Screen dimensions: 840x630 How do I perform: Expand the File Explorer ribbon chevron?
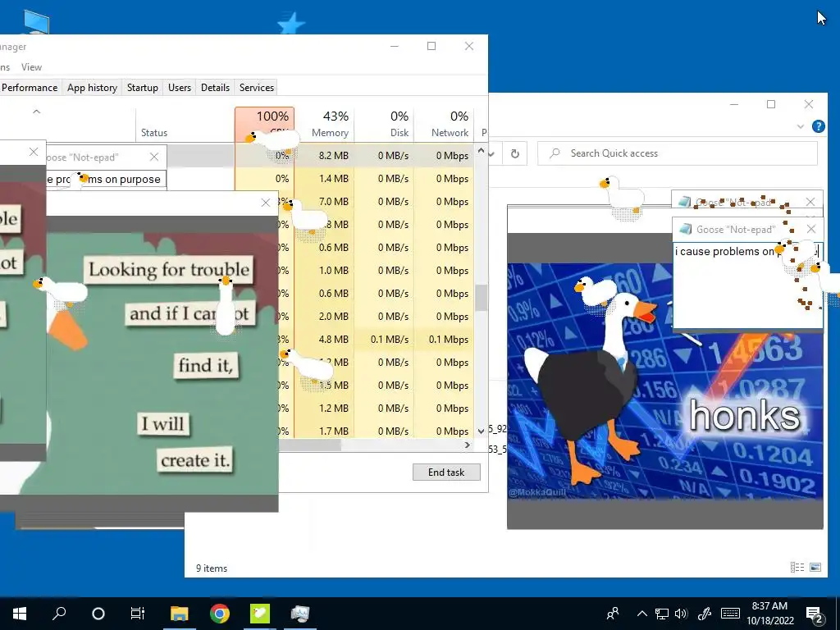click(801, 126)
